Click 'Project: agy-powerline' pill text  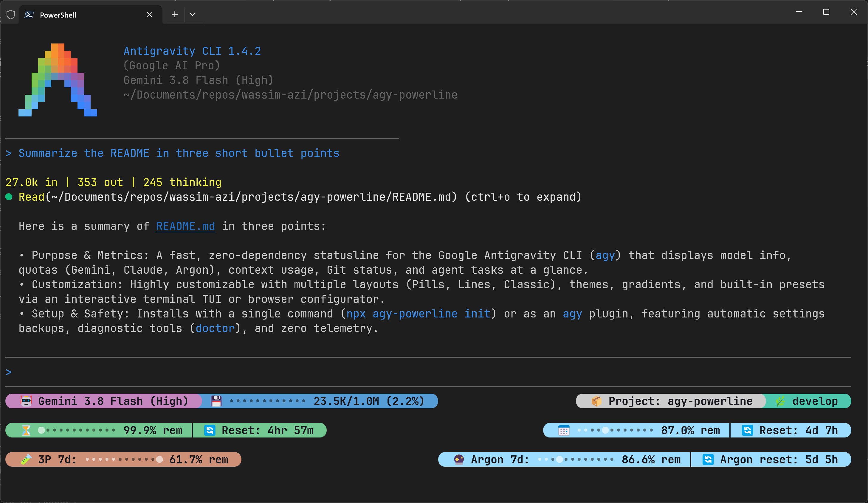tap(680, 401)
